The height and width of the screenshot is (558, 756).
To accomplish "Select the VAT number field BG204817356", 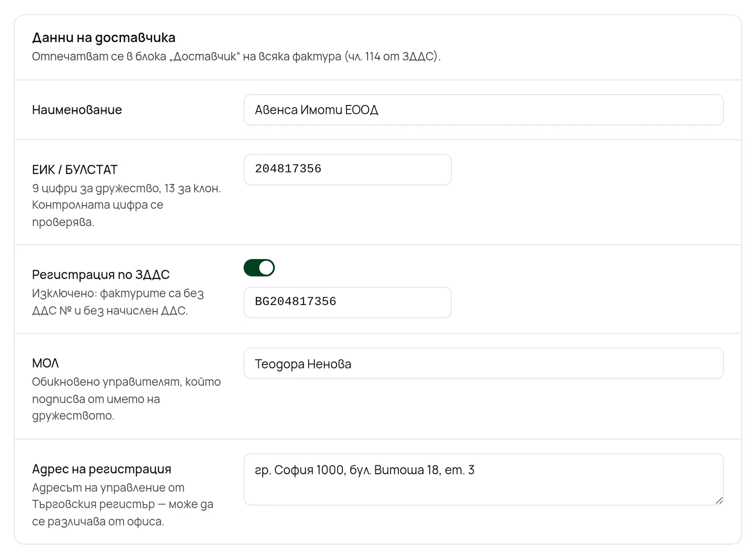I will (x=347, y=302).
